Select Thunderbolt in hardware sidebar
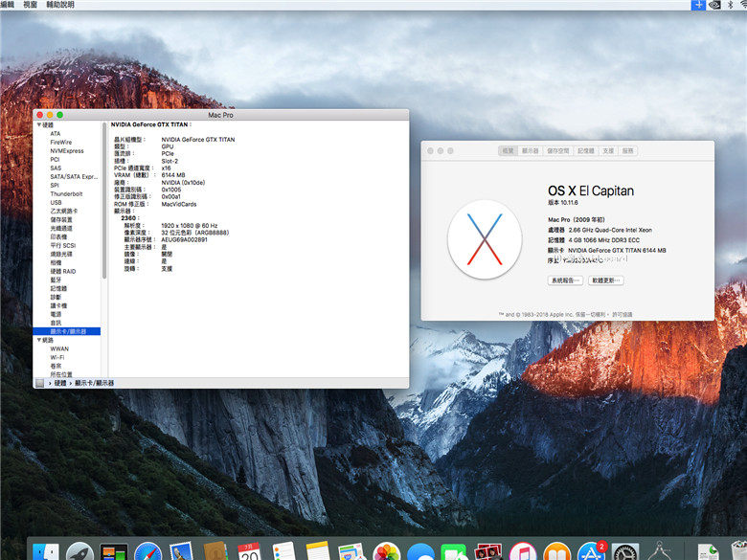The image size is (747, 560). pos(66,193)
